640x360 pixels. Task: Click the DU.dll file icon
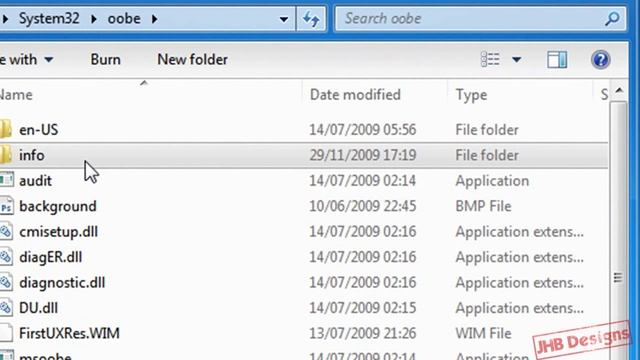pyautogui.click(x=6, y=308)
